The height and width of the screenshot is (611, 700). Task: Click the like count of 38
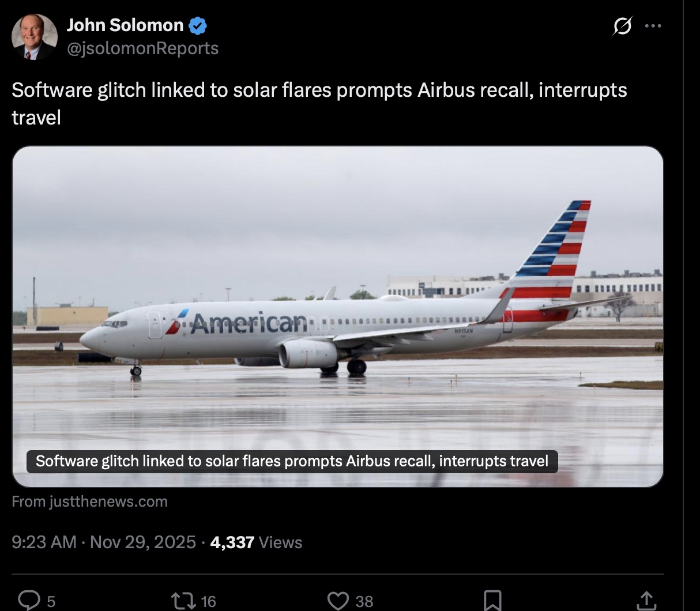pos(364,602)
